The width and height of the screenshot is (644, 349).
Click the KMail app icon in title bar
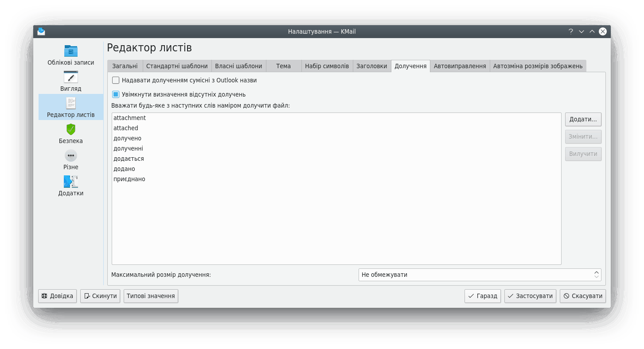point(41,31)
